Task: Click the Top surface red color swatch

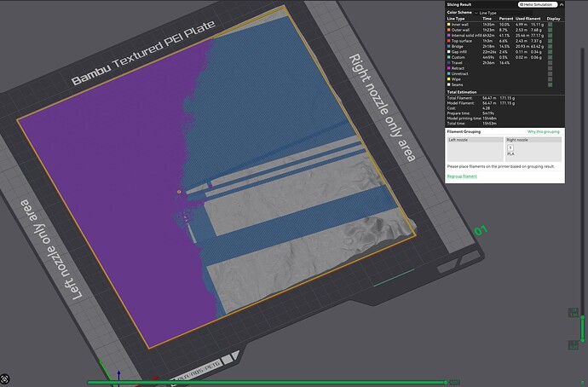Action: click(448, 41)
